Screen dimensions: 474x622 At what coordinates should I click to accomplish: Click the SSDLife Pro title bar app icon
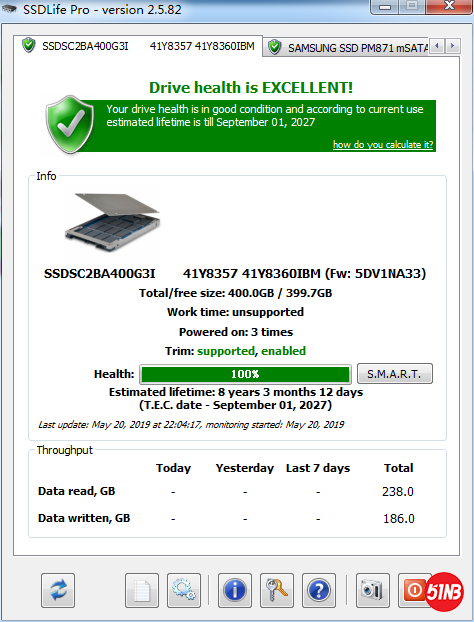tap(10, 9)
